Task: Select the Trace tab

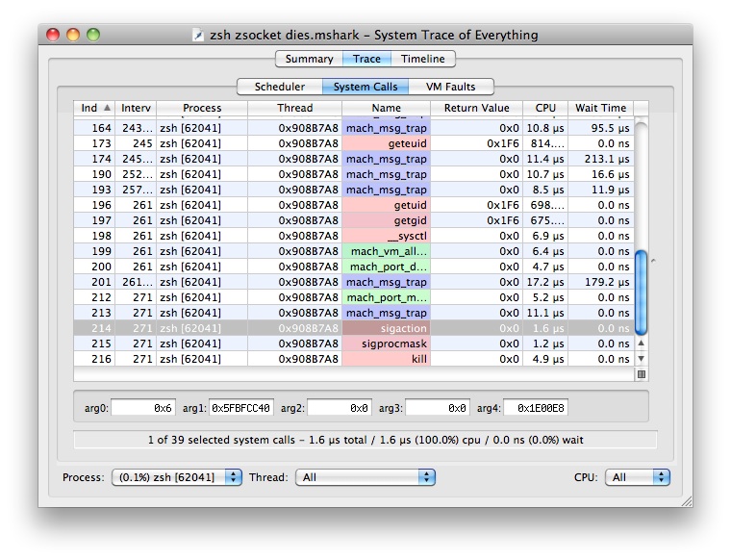Action: point(366,59)
